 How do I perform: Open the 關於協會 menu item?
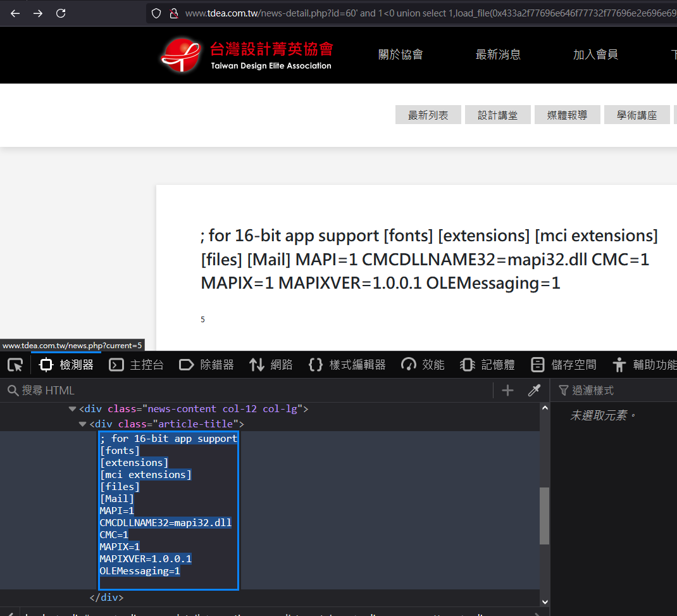click(401, 54)
